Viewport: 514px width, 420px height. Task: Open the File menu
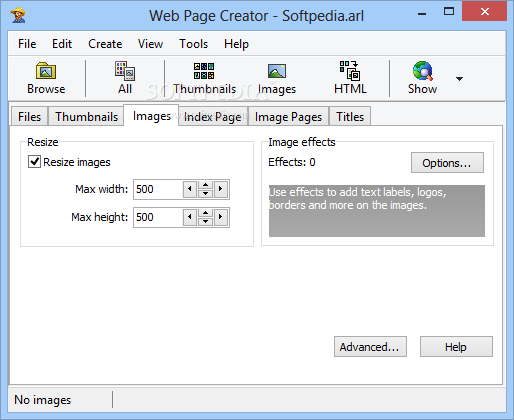coord(27,44)
